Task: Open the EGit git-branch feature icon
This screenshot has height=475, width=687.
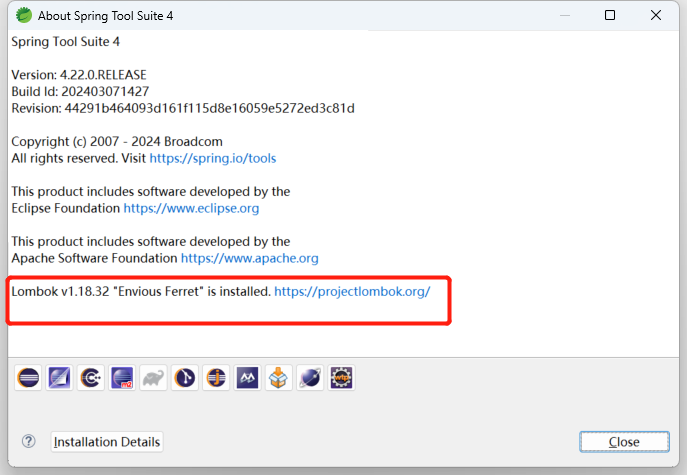Action: pyautogui.click(x=185, y=377)
